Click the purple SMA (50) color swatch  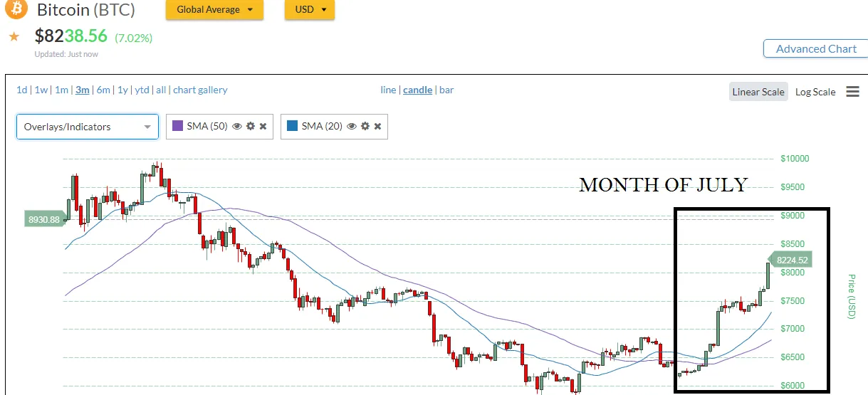(x=178, y=126)
